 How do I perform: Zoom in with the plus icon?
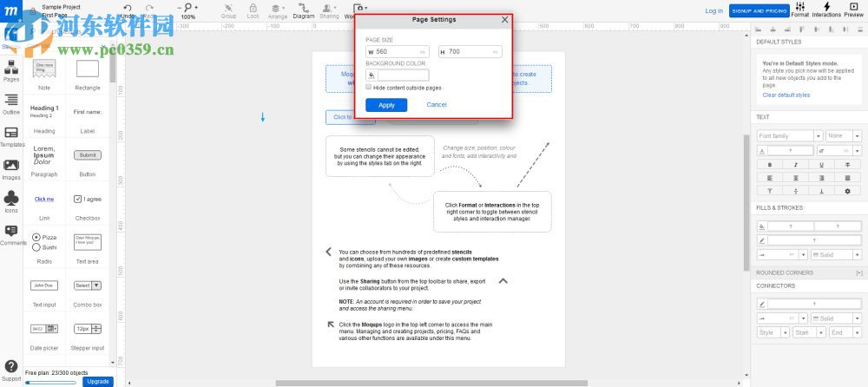(196, 8)
